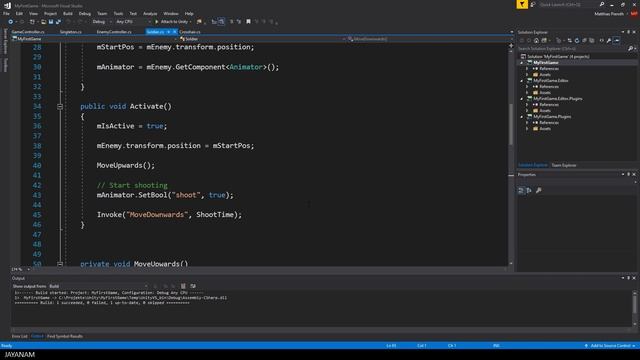Click the Solution Explorer Home icon
The width and height of the screenshot is (640, 360).
tap(536, 40)
